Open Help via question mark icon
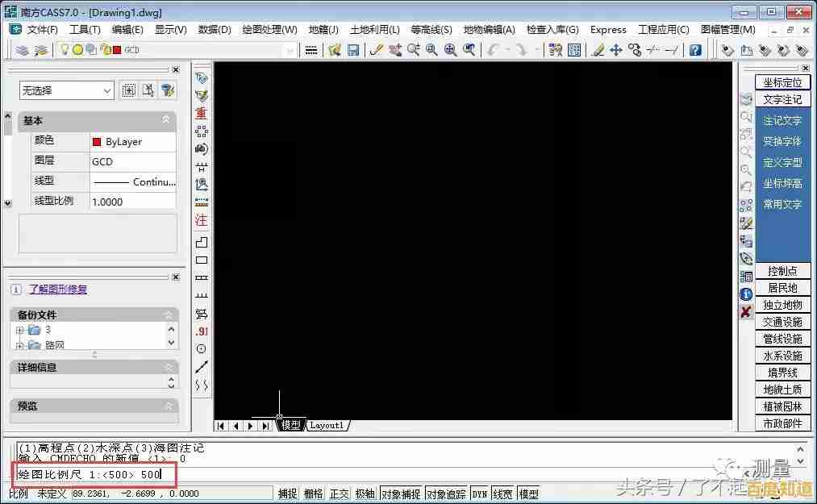This screenshot has width=817, height=504. (695, 50)
